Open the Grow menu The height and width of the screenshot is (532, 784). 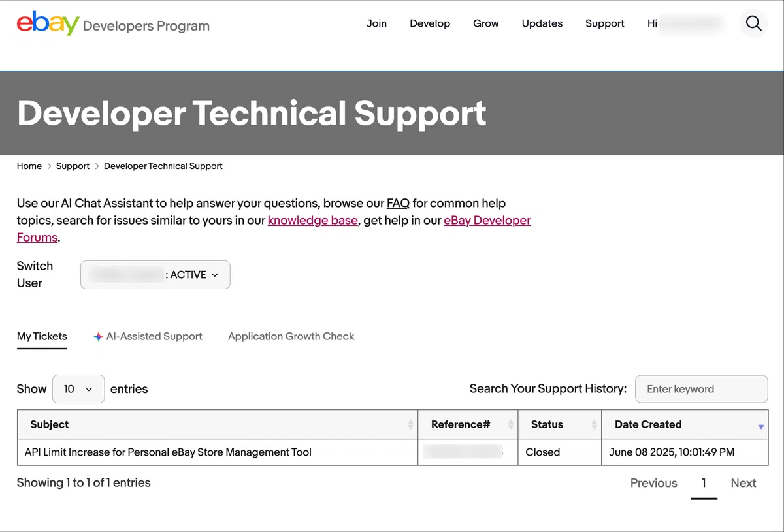click(486, 23)
